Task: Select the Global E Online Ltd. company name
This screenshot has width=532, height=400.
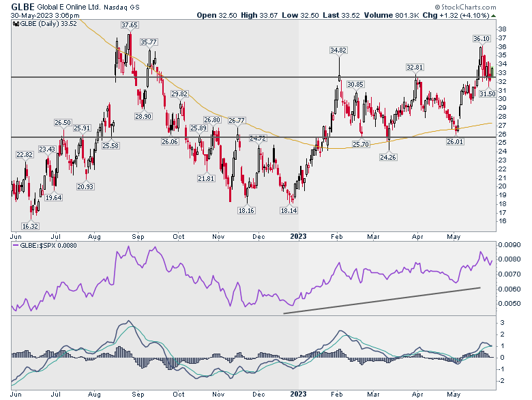Action: [x=68, y=7]
